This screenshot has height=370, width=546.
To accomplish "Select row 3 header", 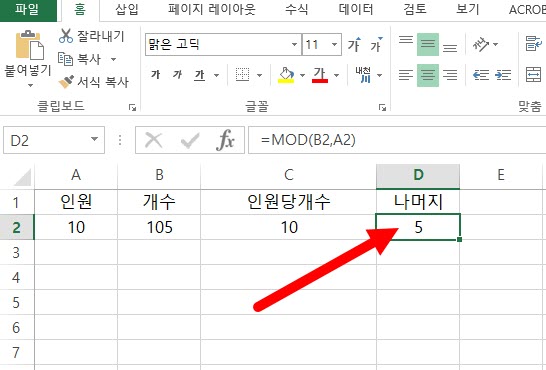I will (x=16, y=252).
